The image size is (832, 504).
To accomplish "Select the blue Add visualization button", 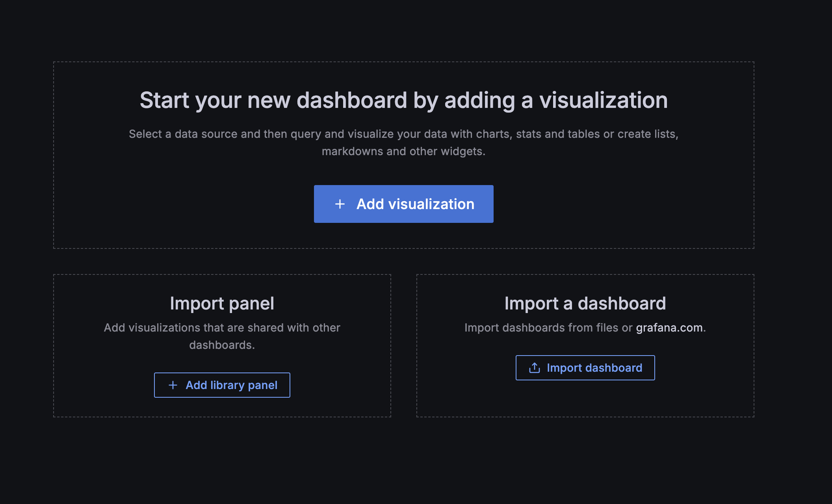I will [403, 204].
